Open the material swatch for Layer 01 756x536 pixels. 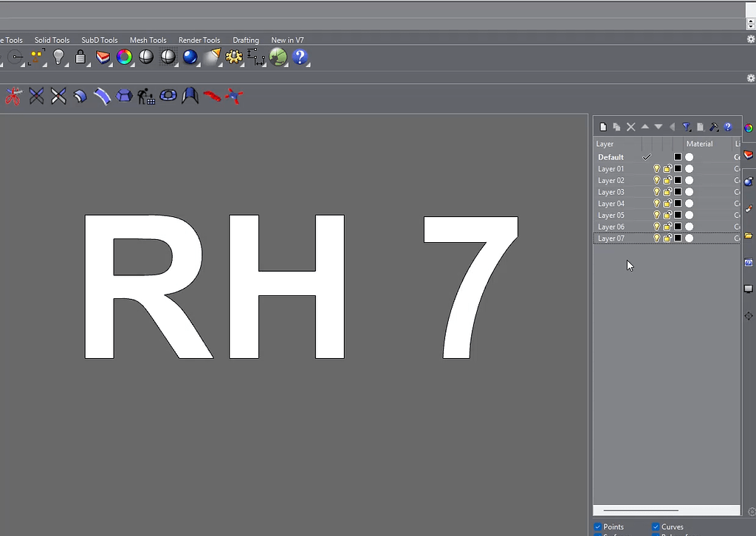689,168
